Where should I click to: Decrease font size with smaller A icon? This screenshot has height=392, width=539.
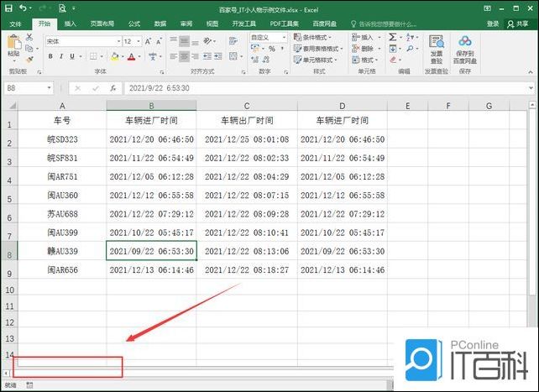(x=159, y=41)
